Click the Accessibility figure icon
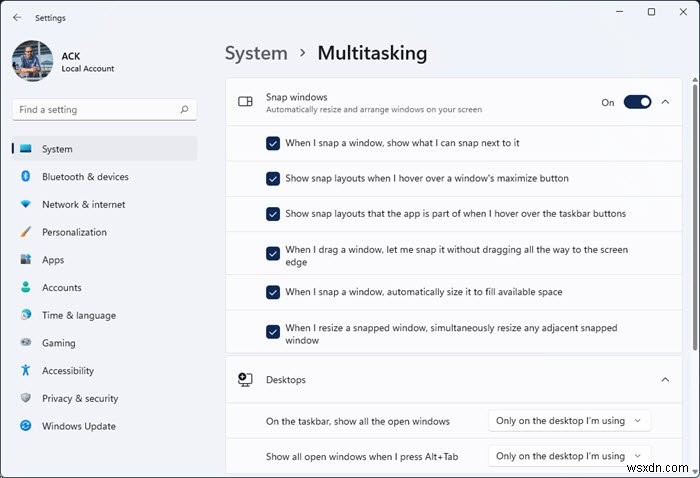The height and width of the screenshot is (478, 700). [x=26, y=371]
